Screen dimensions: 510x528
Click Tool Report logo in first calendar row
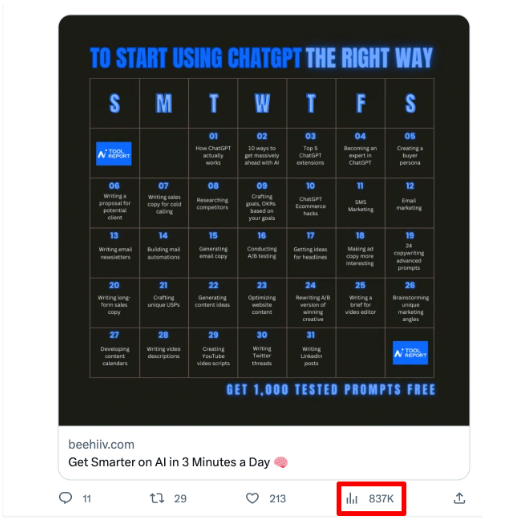pyautogui.click(x=114, y=154)
